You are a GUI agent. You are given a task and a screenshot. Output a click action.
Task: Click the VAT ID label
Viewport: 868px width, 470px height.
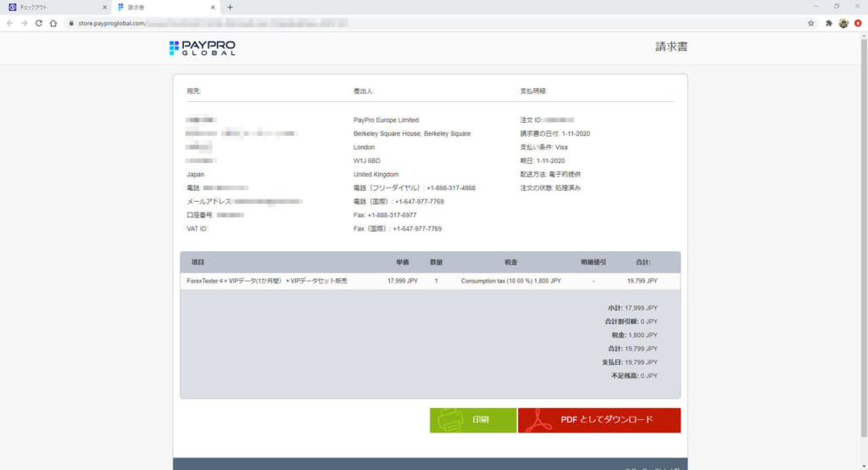click(x=197, y=229)
